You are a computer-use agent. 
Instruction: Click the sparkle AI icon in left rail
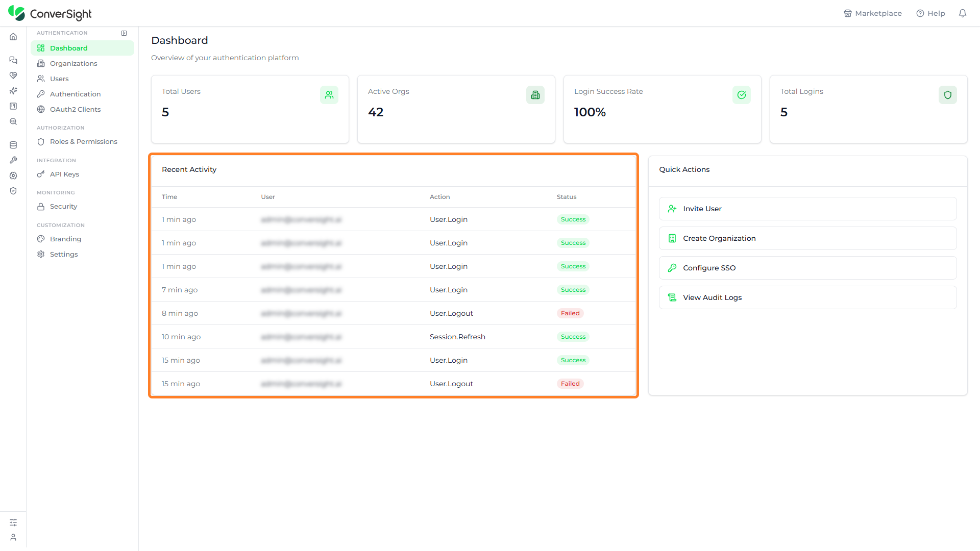pyautogui.click(x=13, y=91)
